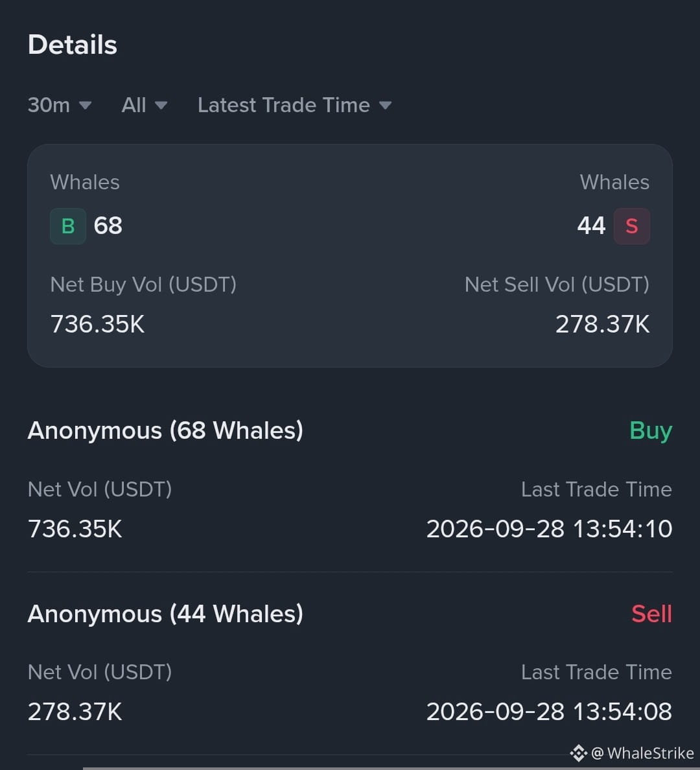Click the sell whale count 44
Screen dimensions: 700x770
(592, 226)
